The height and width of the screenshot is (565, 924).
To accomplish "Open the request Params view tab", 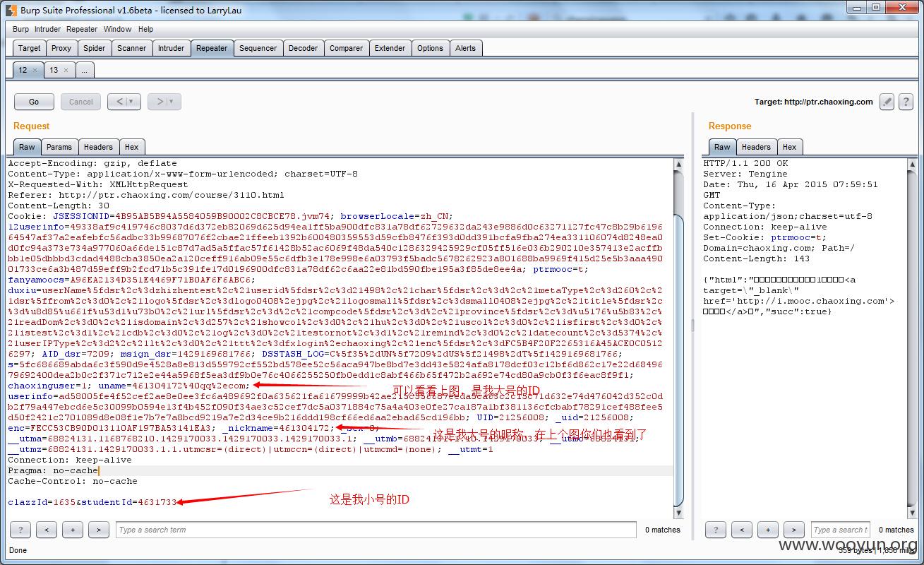I will click(59, 147).
